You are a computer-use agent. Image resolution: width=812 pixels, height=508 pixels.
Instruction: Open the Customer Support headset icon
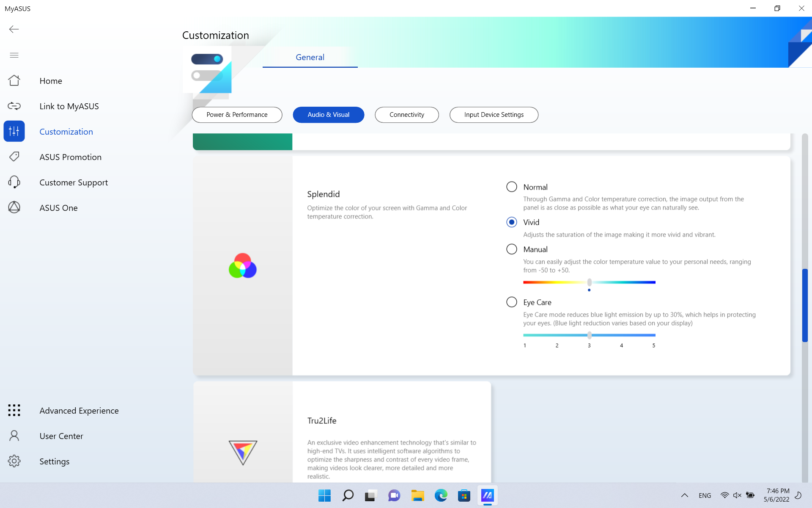[14, 182]
